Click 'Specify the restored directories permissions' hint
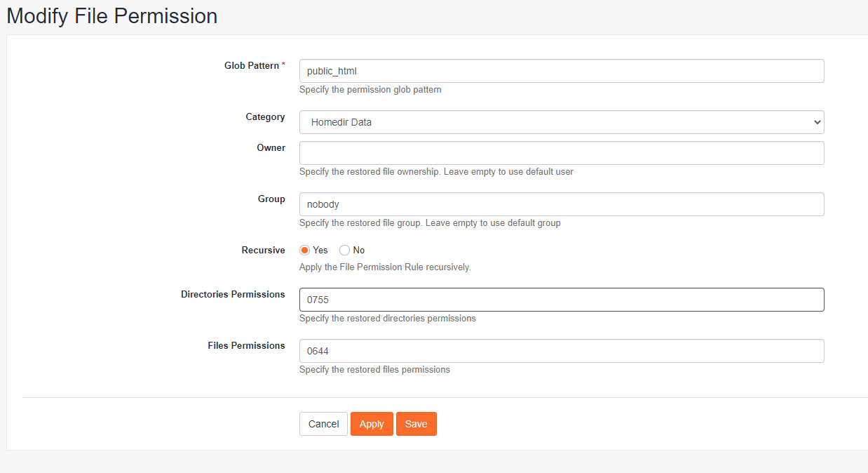 click(388, 319)
